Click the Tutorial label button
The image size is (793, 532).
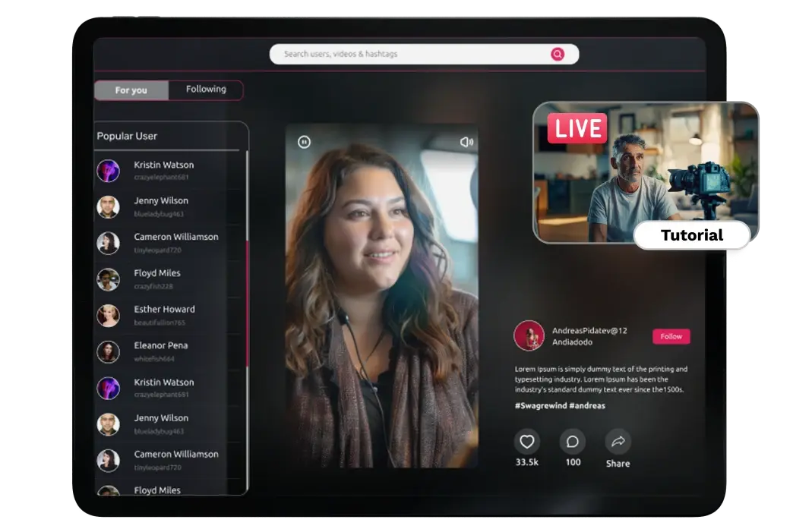(x=691, y=235)
